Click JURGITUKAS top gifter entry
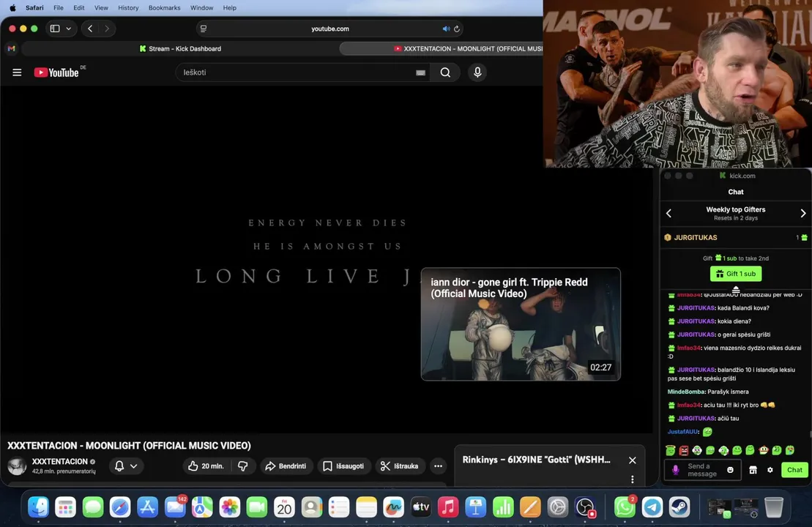812x527 pixels. point(736,238)
